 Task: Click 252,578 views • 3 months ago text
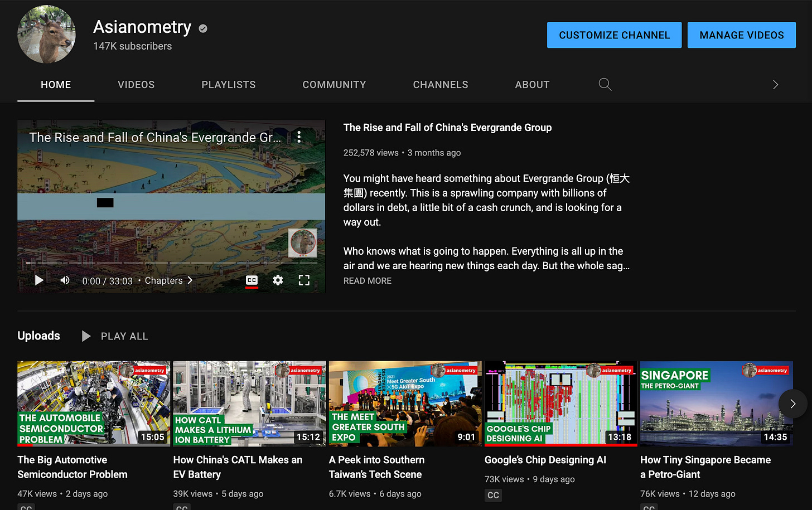402,153
